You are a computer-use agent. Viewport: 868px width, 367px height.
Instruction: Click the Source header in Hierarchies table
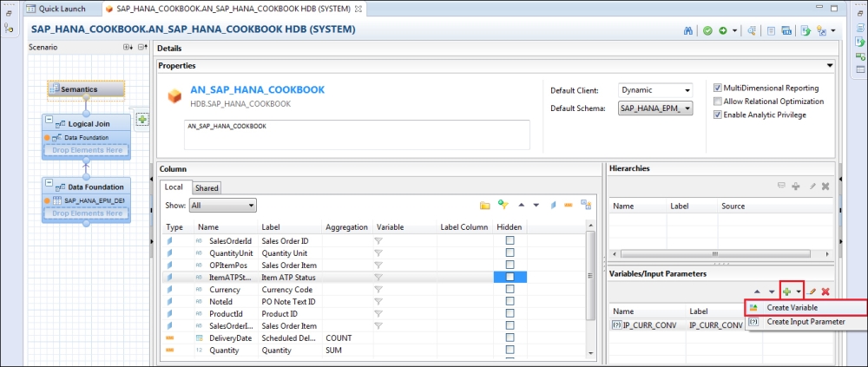[733, 206]
